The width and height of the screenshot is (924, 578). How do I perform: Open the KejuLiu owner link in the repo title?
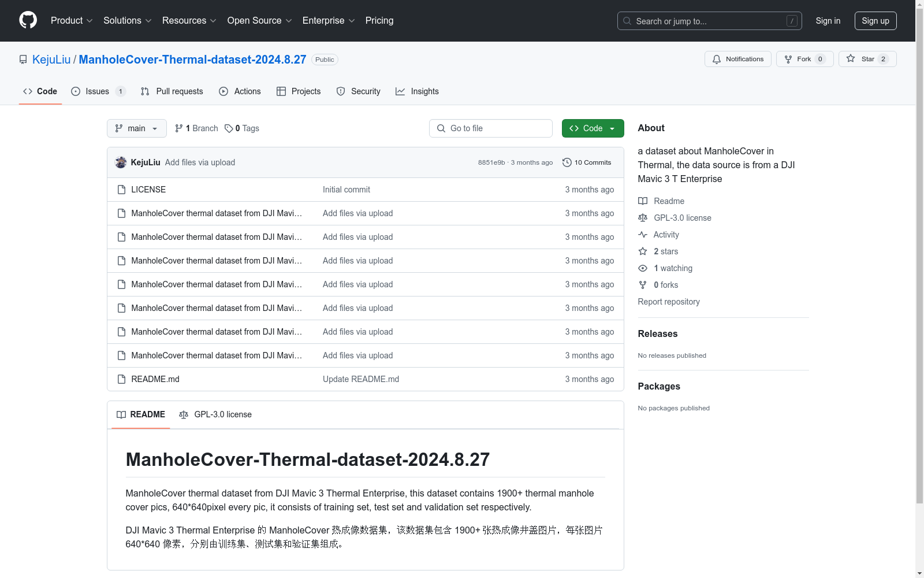pyautogui.click(x=51, y=60)
